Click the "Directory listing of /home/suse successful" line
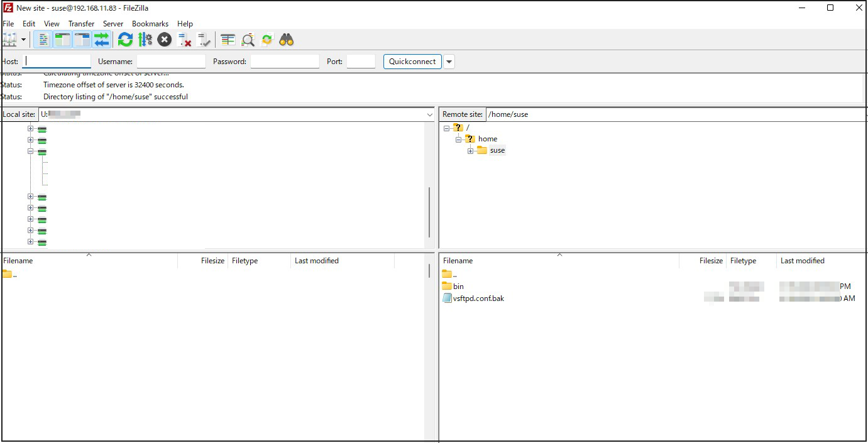Viewport: 868px width, 443px height. point(116,97)
